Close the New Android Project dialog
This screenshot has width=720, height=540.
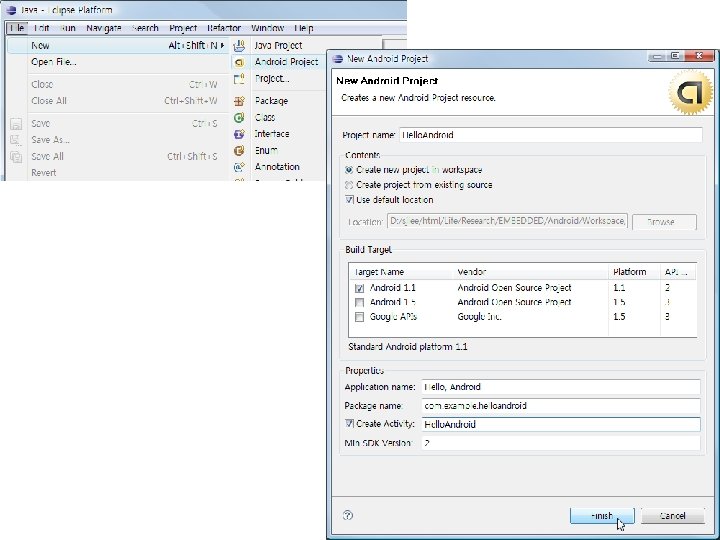[x=698, y=56]
